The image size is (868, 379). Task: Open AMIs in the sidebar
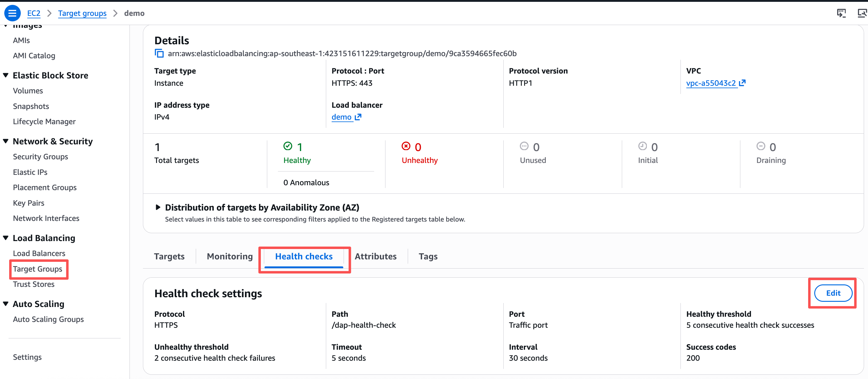click(x=21, y=40)
